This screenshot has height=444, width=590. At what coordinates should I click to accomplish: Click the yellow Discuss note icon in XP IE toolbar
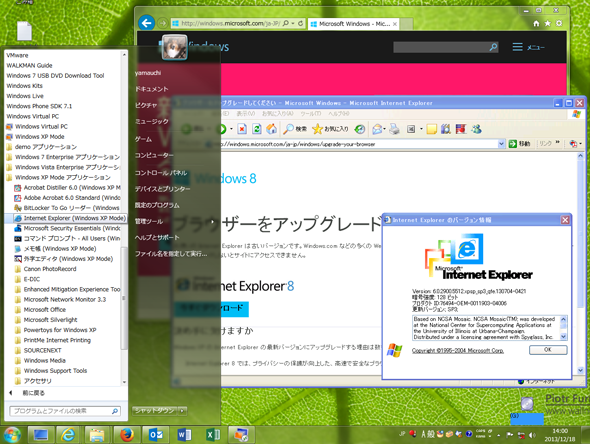(x=431, y=129)
